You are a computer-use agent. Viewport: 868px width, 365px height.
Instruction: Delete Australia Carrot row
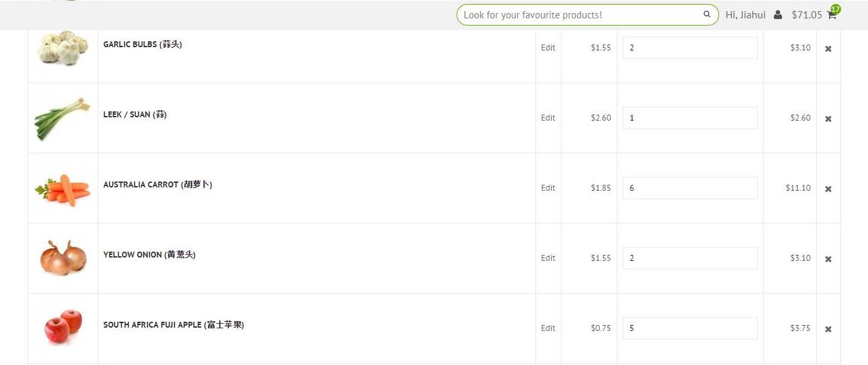[x=828, y=189]
